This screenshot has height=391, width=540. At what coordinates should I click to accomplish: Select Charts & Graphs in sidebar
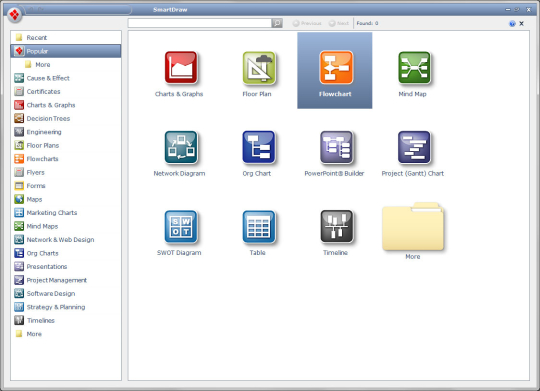point(66,105)
